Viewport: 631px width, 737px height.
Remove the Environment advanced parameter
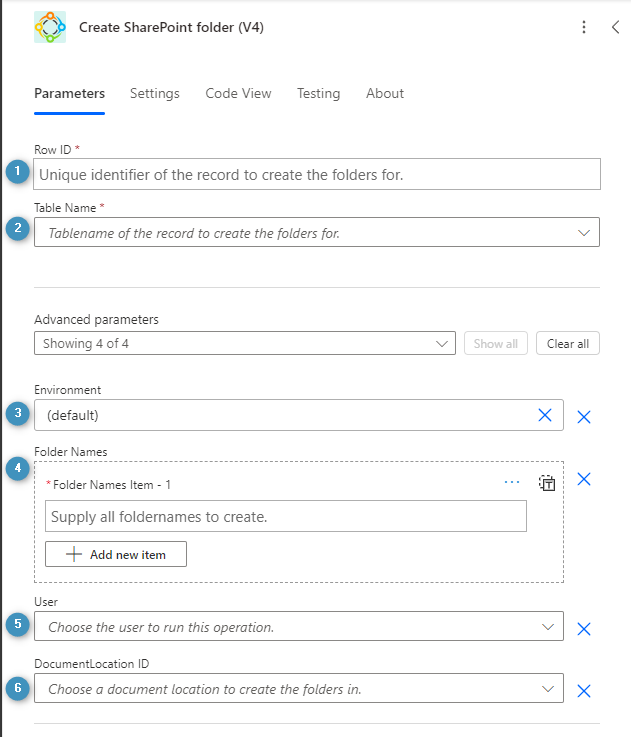(x=584, y=417)
